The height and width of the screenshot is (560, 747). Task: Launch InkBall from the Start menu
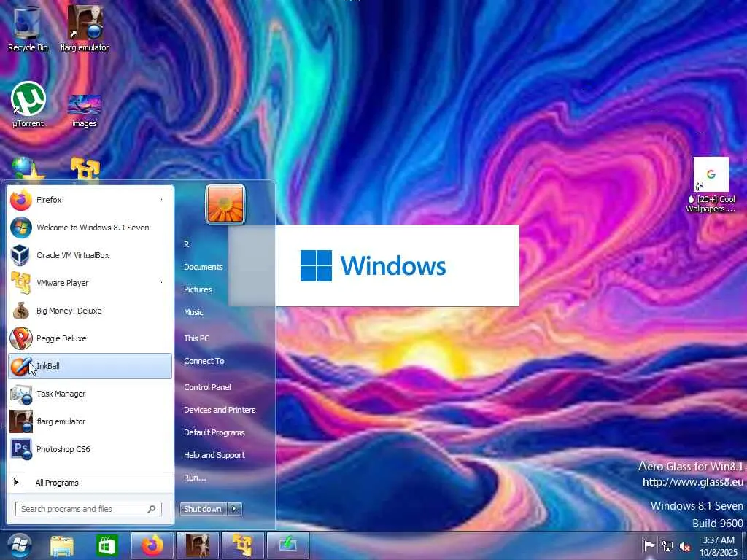(x=90, y=366)
